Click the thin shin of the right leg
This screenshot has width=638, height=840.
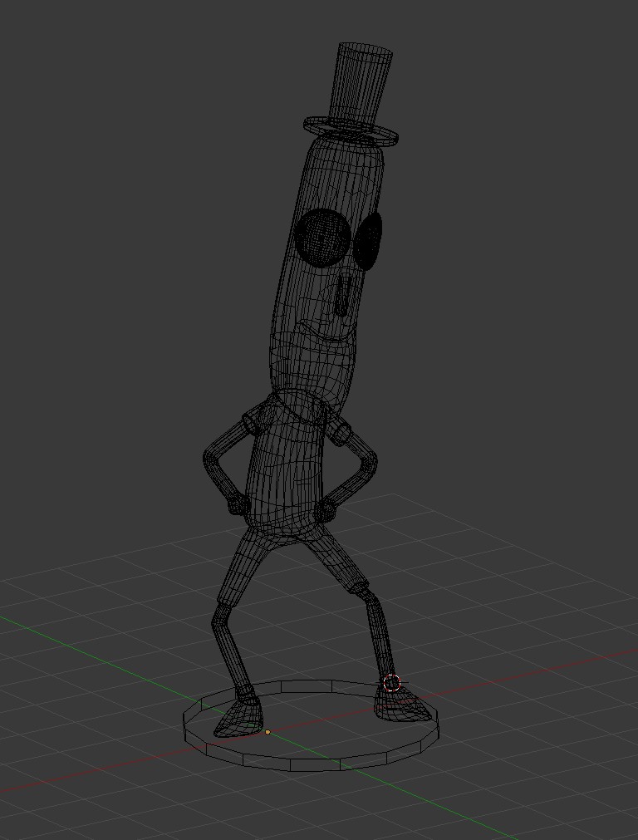coord(380,636)
